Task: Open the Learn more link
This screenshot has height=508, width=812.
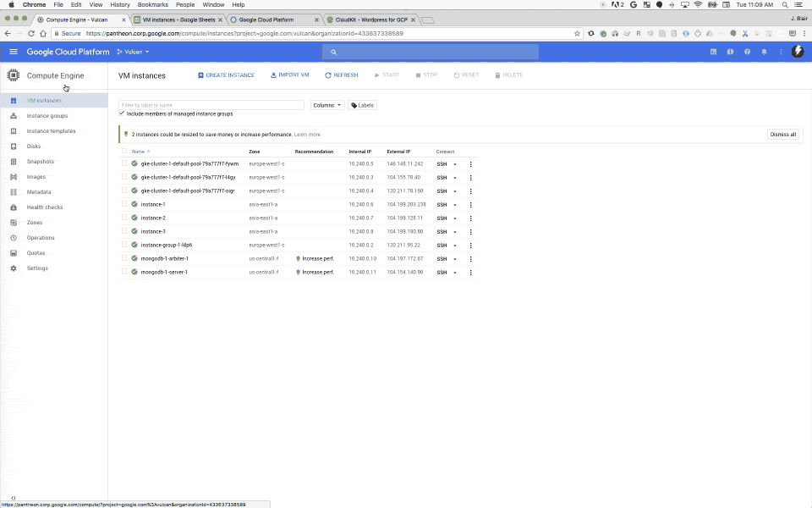Action: [x=307, y=135]
